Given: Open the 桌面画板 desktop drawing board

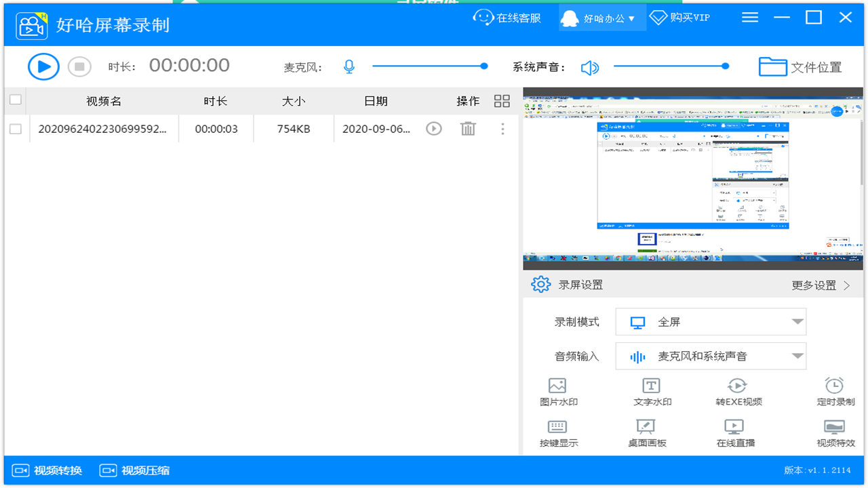Looking at the screenshot, I should click(x=646, y=434).
